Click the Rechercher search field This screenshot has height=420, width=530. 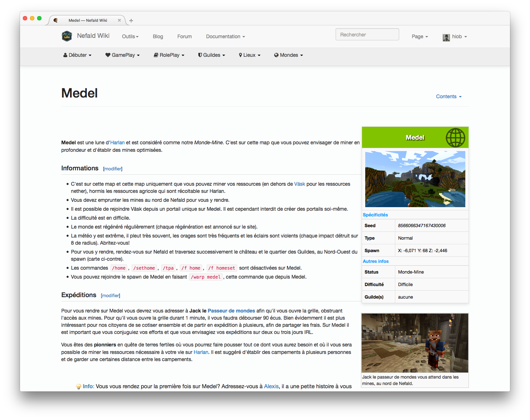pos(367,35)
